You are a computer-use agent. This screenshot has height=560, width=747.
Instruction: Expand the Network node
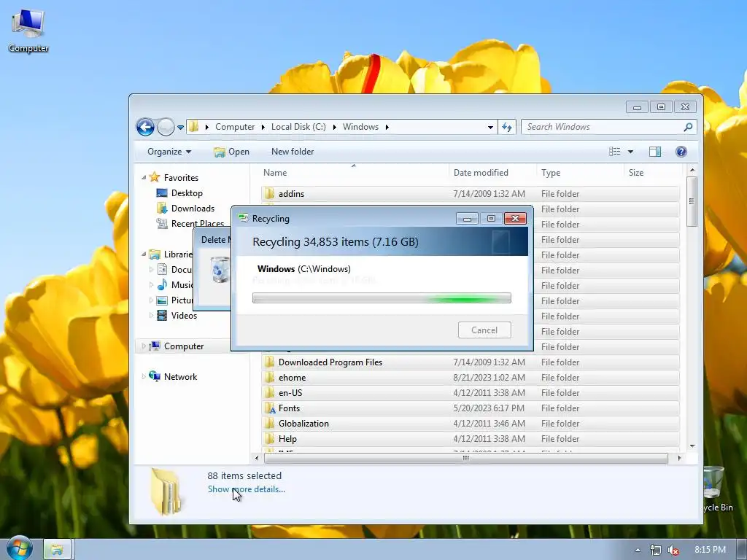(144, 377)
